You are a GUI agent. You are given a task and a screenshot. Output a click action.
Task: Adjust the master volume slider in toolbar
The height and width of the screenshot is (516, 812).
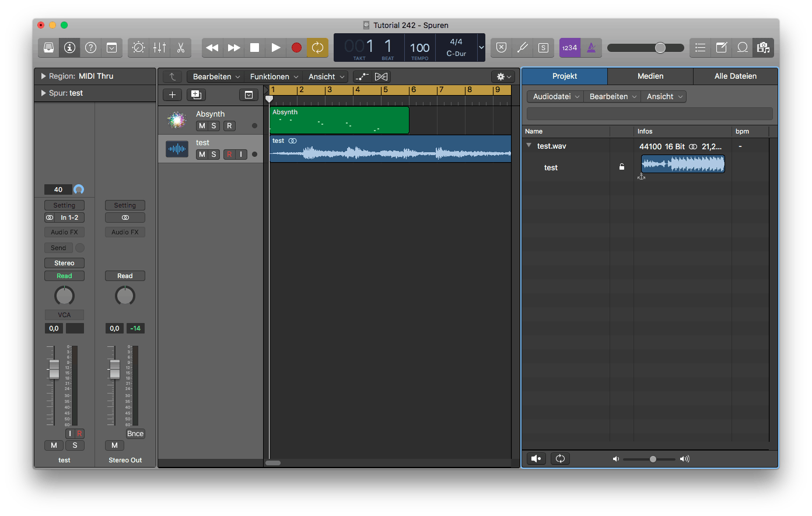[x=660, y=48]
